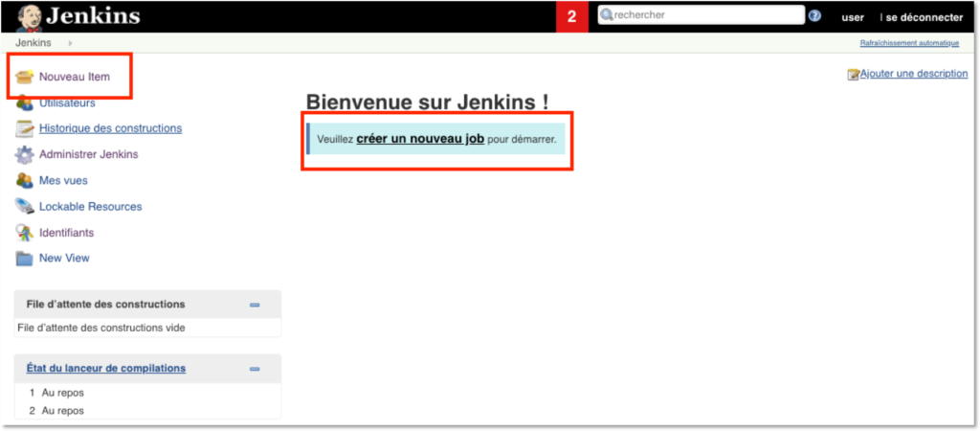Screen dimensions: 980x431
Task: Click the Historique des constructions notepad icon
Action: (x=24, y=128)
